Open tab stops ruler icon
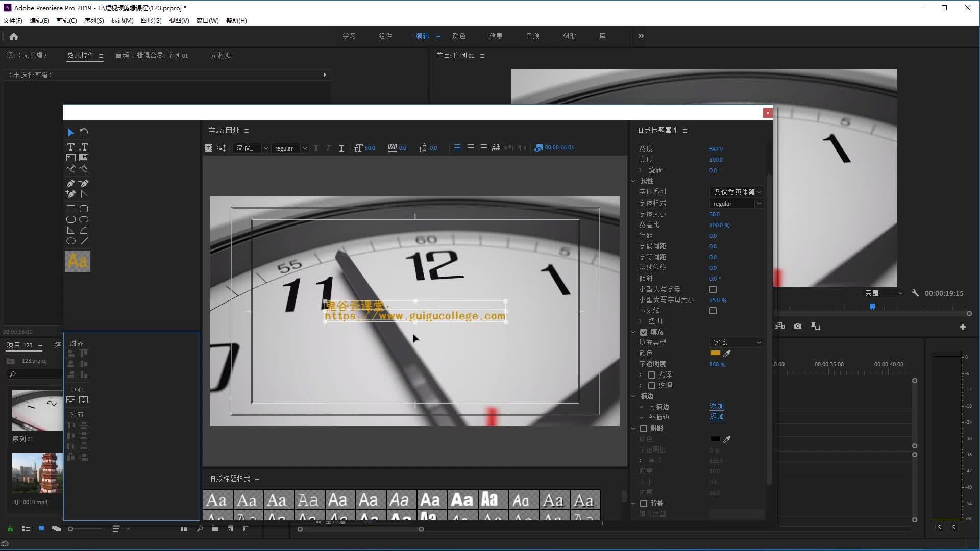 pyautogui.click(x=496, y=148)
